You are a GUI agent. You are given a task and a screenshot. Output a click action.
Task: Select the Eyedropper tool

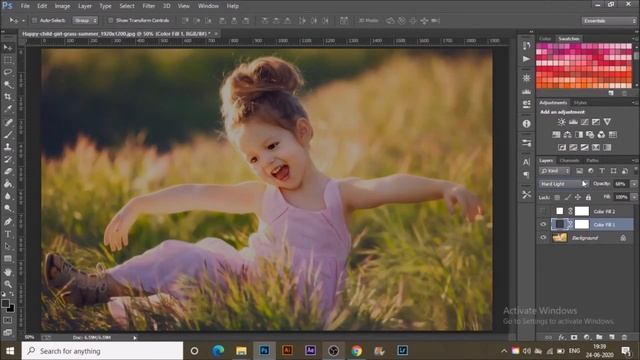[x=8, y=109]
